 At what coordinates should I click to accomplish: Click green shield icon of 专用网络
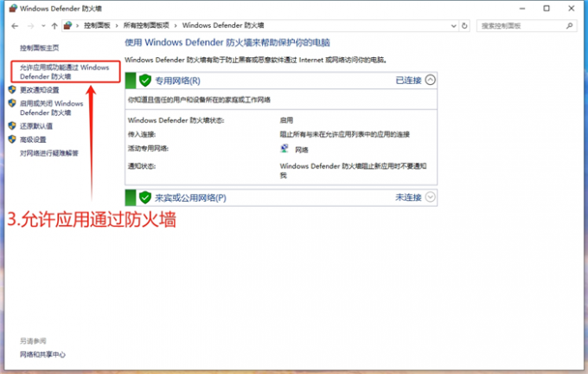pos(144,81)
